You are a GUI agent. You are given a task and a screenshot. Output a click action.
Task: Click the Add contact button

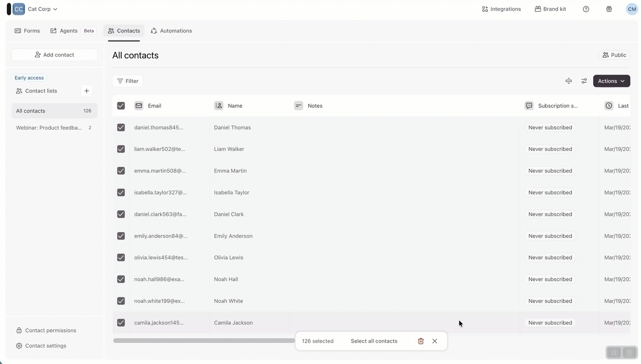coord(55,55)
